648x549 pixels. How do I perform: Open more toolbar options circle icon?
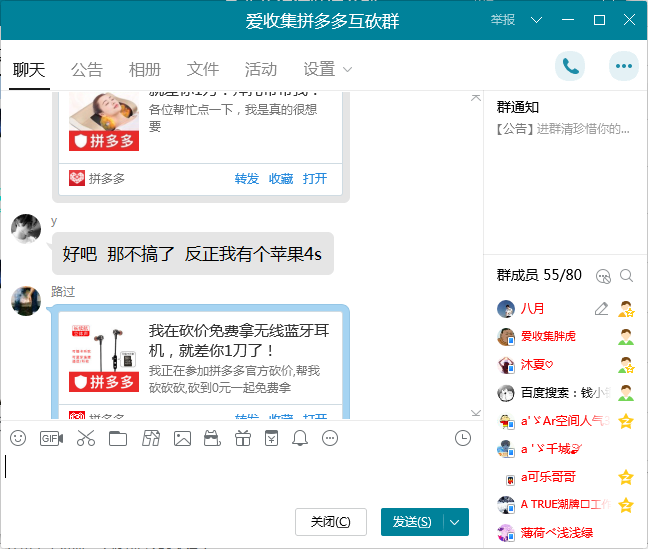click(x=330, y=438)
